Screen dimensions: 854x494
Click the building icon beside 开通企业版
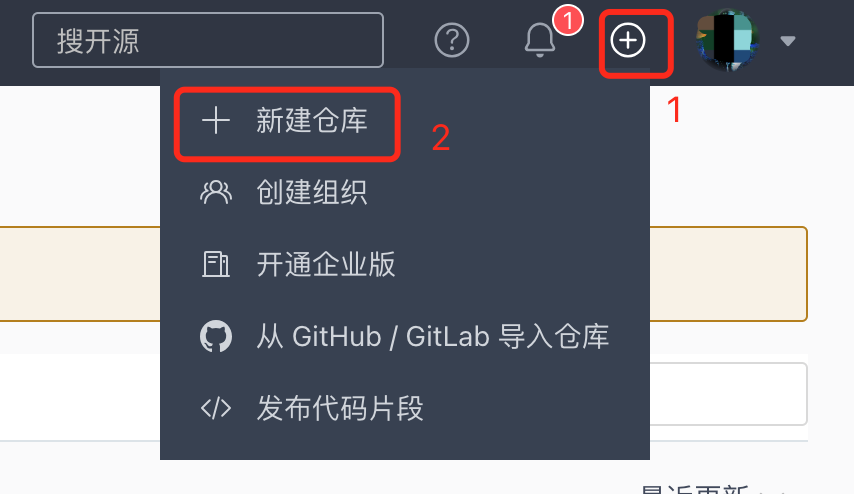click(216, 264)
